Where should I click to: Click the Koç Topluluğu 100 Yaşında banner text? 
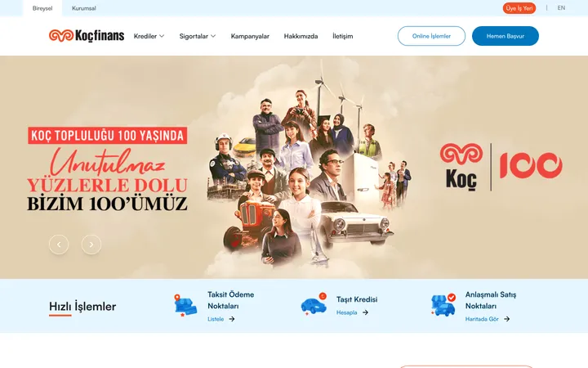point(108,135)
